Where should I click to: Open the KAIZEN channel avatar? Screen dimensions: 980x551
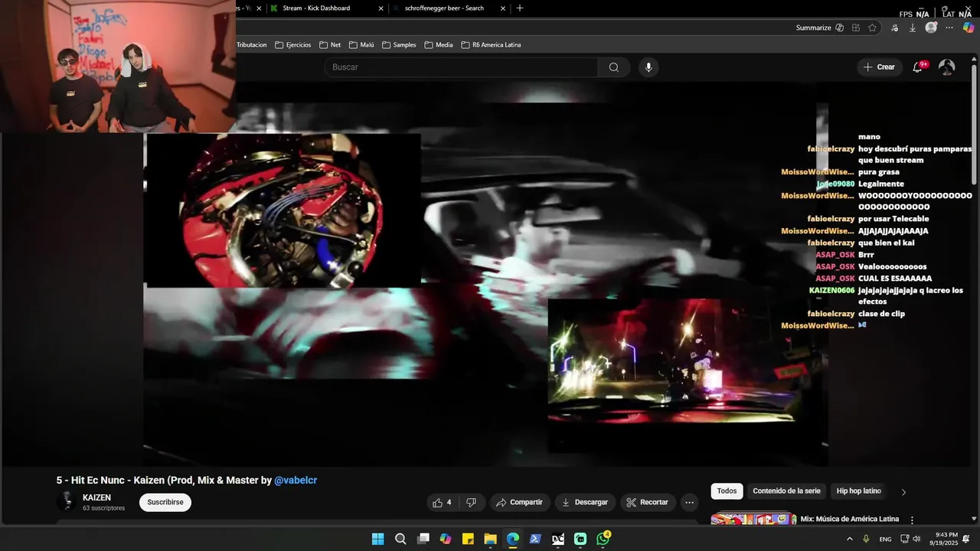coord(66,502)
